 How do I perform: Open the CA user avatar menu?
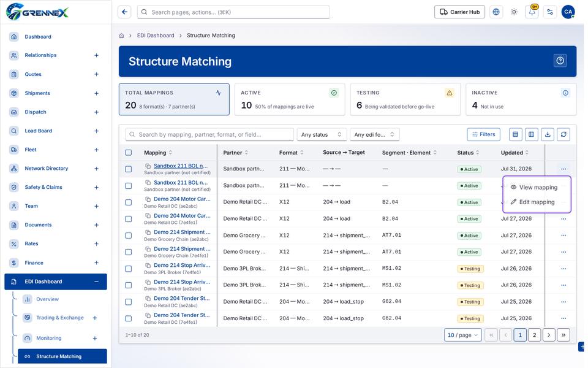pyautogui.click(x=568, y=12)
